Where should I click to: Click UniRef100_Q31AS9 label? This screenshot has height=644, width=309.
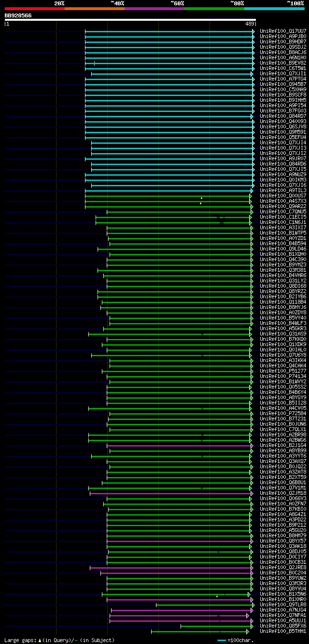coord(283,334)
